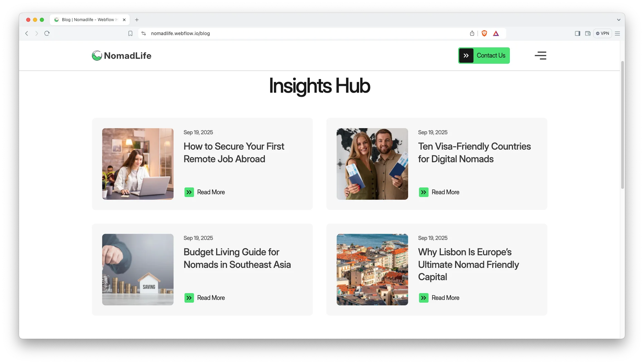Screen dimensions: 644x364
Task: Go back using the back arrow
Action: [27, 33]
